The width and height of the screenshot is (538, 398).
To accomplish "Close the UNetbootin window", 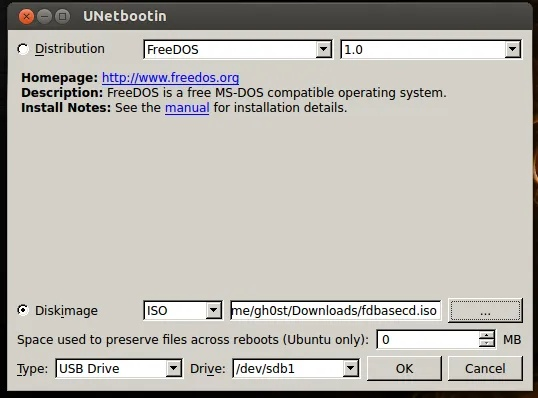I will (26, 16).
